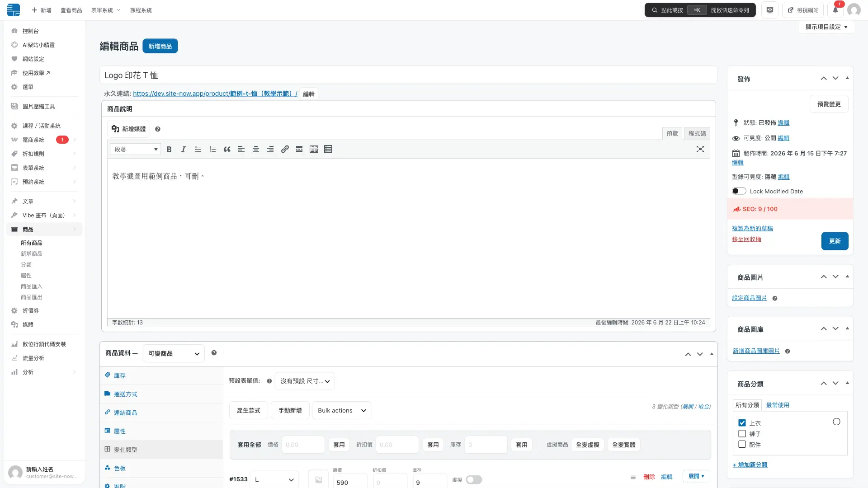This screenshot has height=488, width=868.
Task: Click the Bold formatting icon
Action: 169,150
